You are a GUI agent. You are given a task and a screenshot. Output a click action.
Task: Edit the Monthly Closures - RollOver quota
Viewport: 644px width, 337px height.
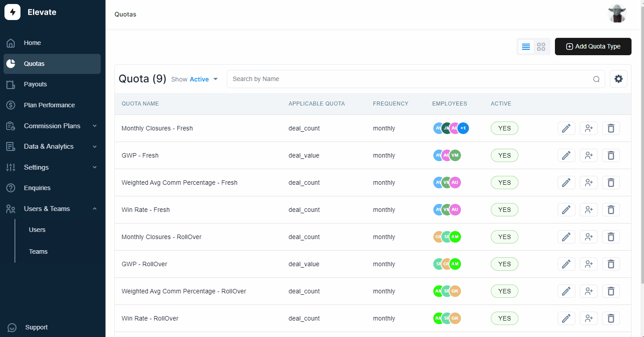click(567, 237)
